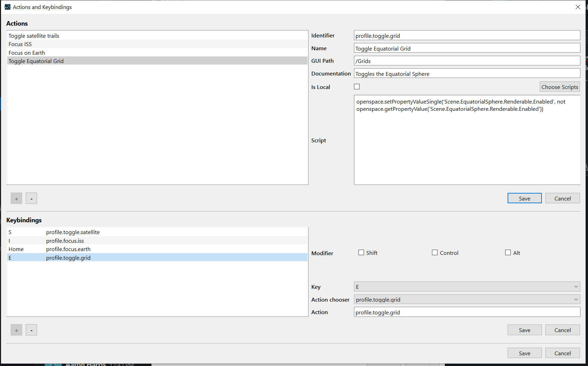Screen dimensions: 588x366
Task: Click the GUI Path field '/Grids'
Action: [467, 61]
